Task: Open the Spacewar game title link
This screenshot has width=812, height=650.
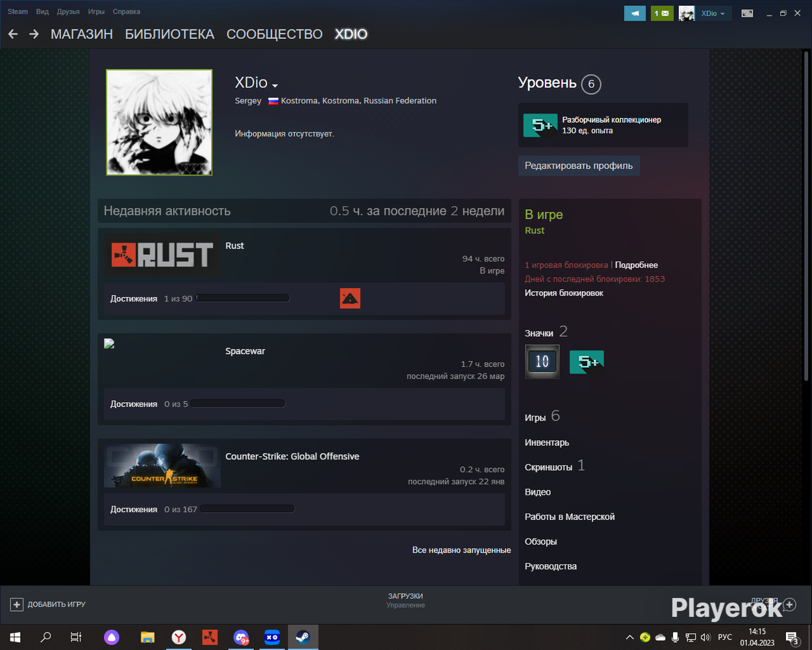Action: pos(245,351)
